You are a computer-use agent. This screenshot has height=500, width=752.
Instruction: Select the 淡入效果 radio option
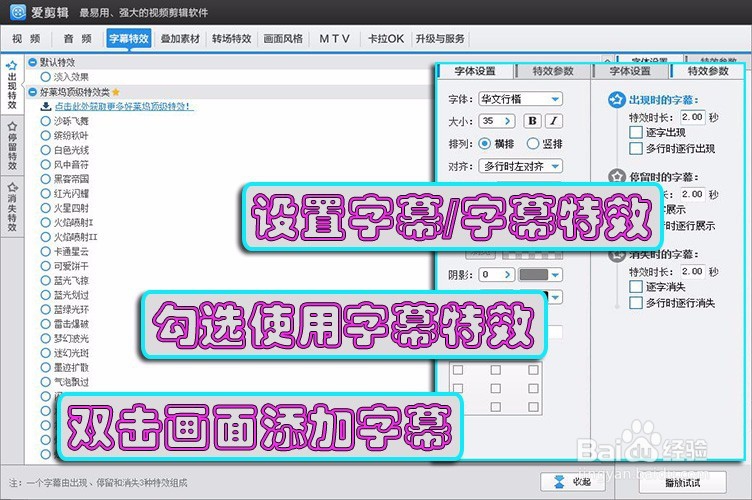click(x=46, y=77)
